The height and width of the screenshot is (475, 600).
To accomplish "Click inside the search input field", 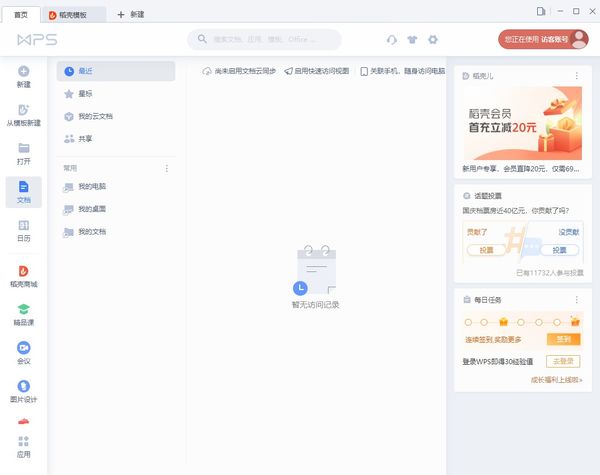I will 264,39.
